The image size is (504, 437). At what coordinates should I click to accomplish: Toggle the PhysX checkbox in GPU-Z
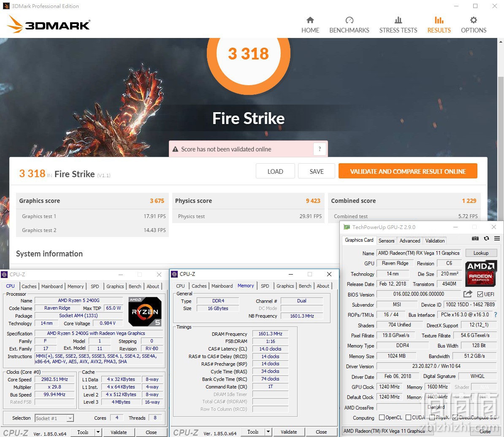click(x=432, y=418)
